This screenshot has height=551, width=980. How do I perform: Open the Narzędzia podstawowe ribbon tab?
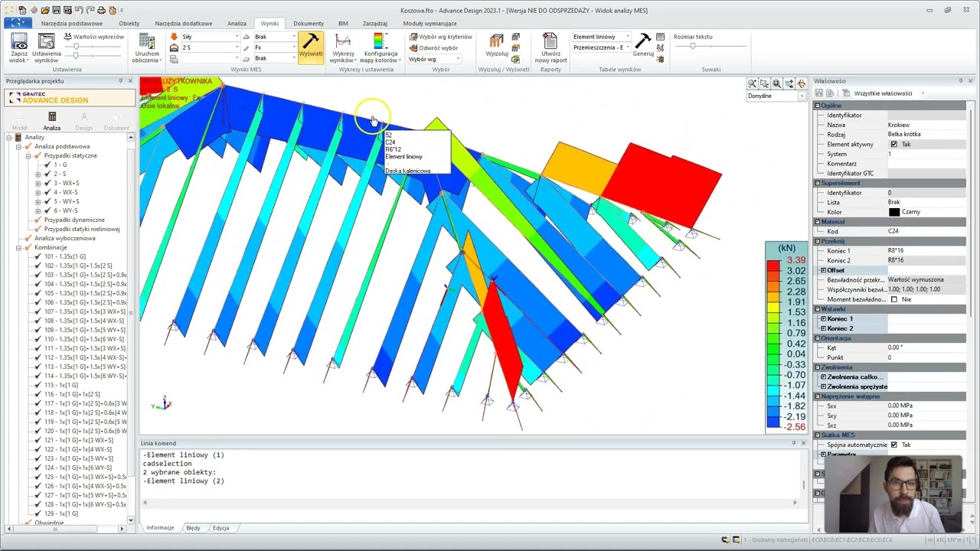72,24
